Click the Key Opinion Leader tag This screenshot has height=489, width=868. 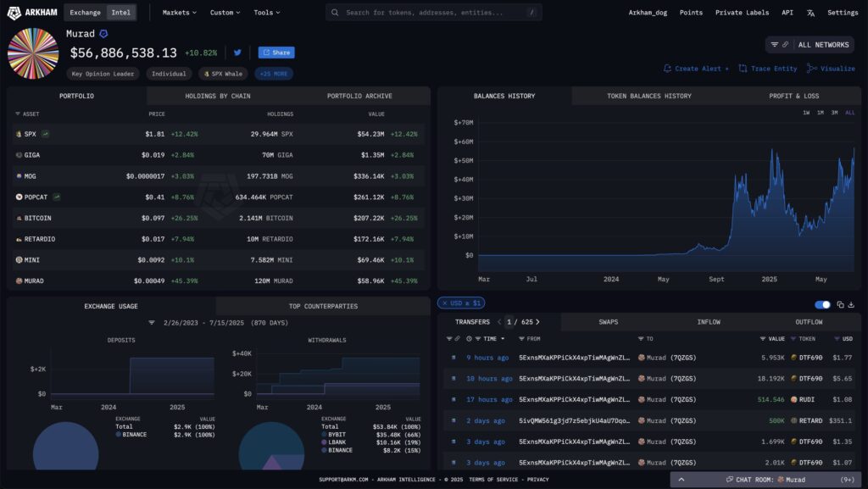103,74
